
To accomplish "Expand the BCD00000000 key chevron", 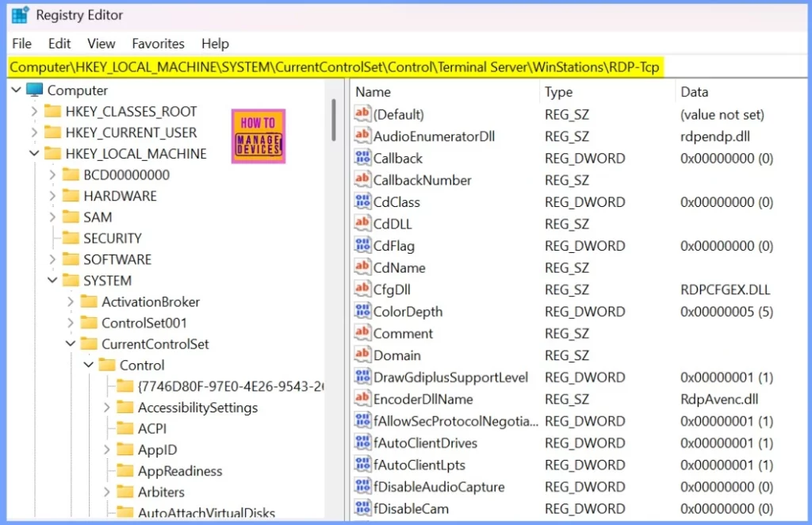I will [52, 175].
